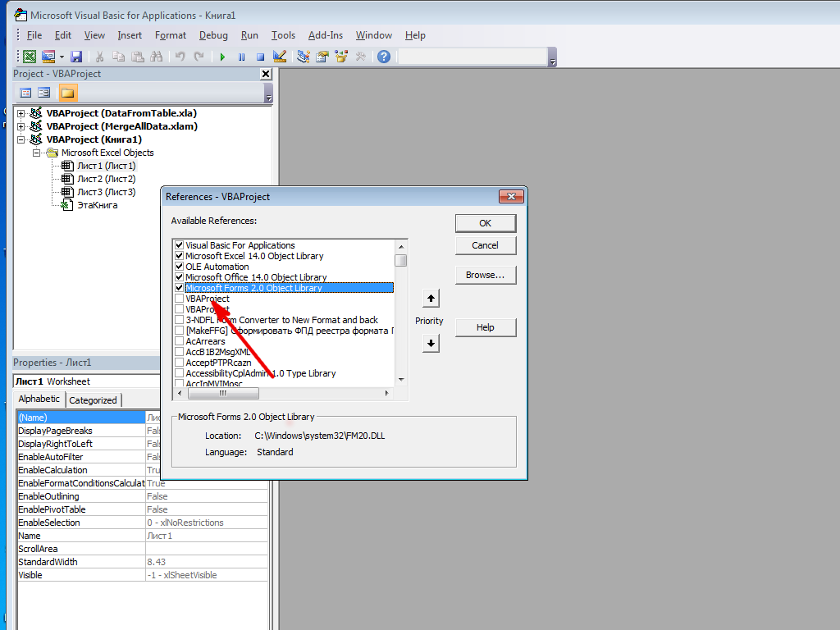Uncheck Visual Basic For Applications reference

(180, 244)
